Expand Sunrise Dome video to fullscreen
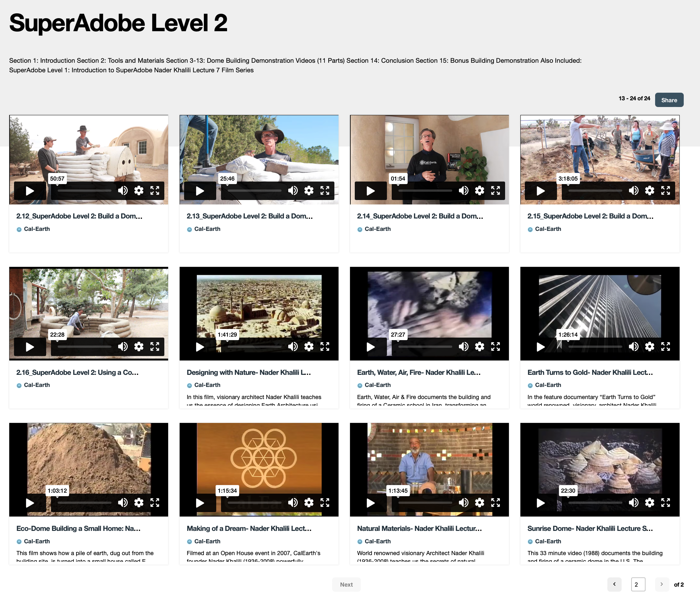Image resolution: width=700 pixels, height=607 pixels. tap(666, 503)
